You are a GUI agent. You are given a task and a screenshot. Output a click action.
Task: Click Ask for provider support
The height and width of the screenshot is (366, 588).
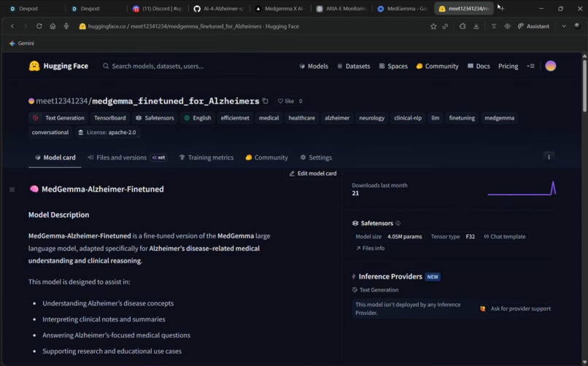(516, 308)
